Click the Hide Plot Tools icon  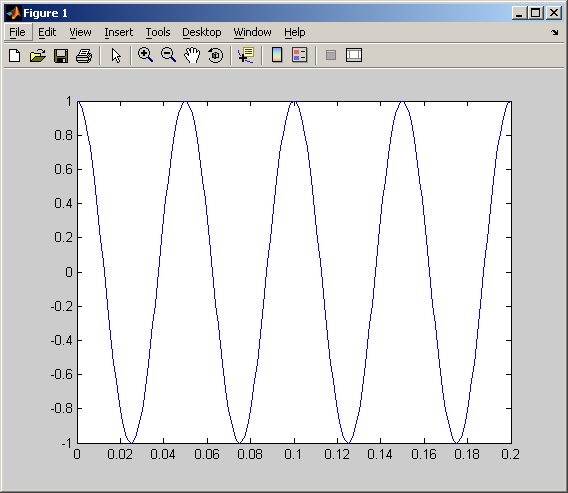point(331,55)
